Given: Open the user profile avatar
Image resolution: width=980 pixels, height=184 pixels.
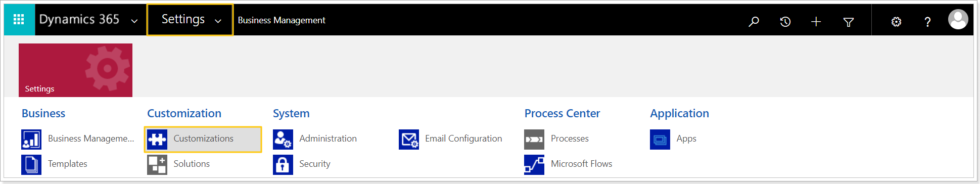Looking at the screenshot, I should point(958,20).
